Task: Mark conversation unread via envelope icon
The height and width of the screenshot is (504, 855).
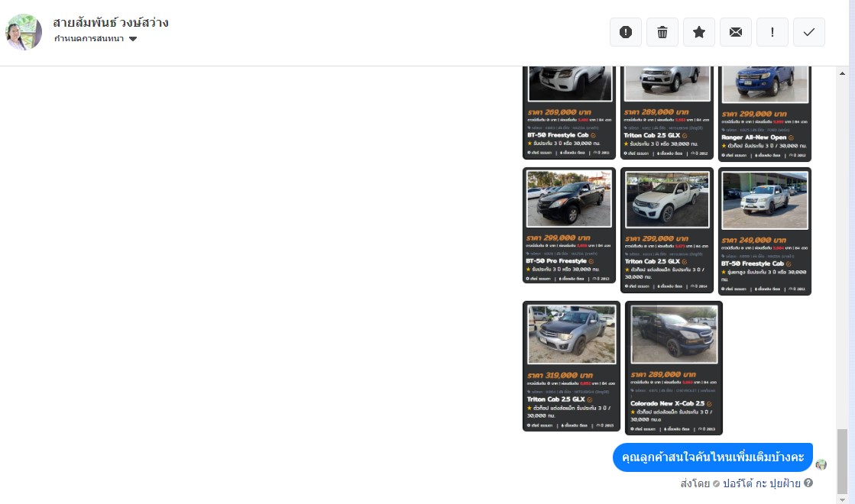Action: [x=736, y=32]
